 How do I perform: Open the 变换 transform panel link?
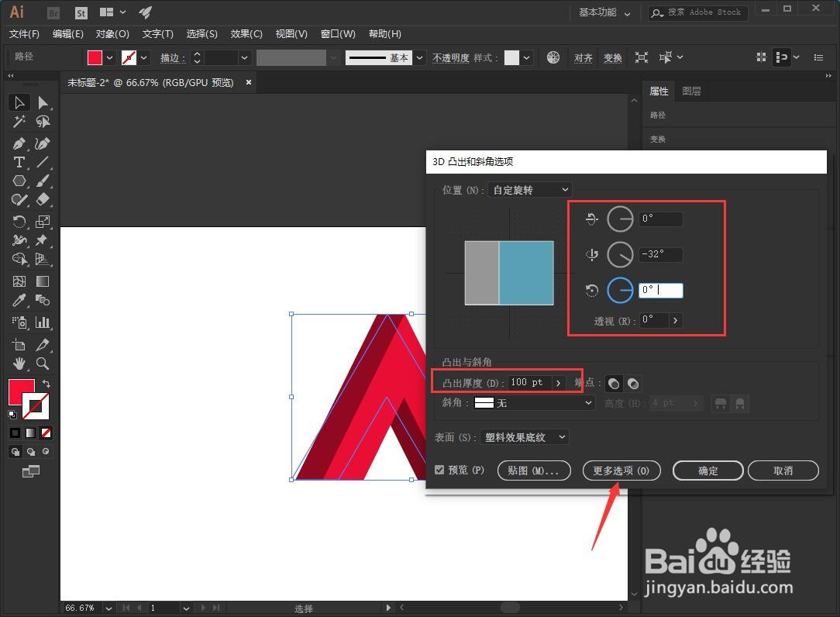click(612, 58)
